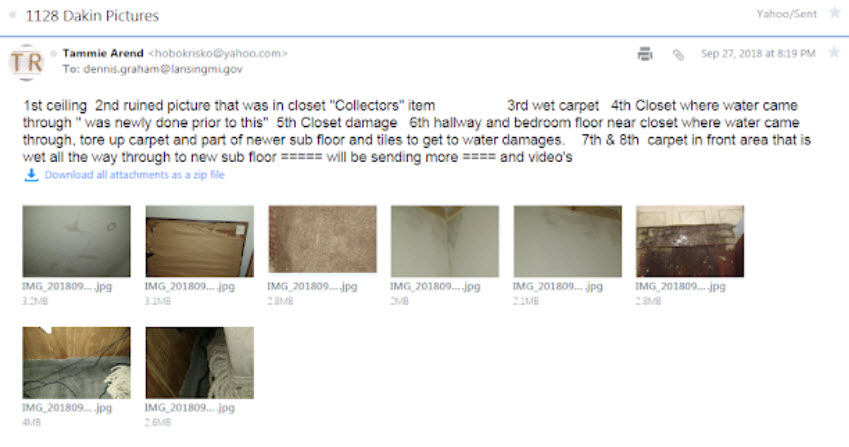Open the seventh carpet photo thumbnail
Screen dimensions: 849x447
pyautogui.click(x=76, y=363)
